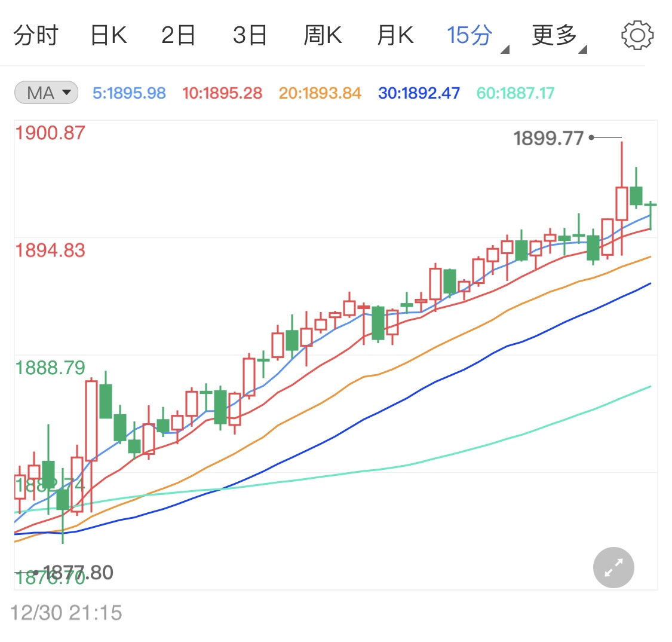Select the 月K monthly view

click(394, 34)
